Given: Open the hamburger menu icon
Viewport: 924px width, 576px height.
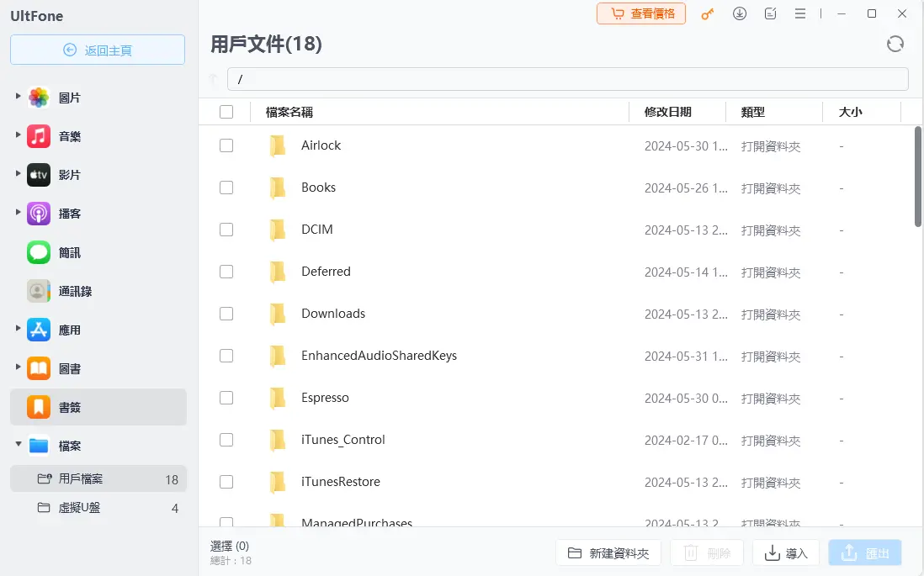Looking at the screenshot, I should tap(799, 13).
